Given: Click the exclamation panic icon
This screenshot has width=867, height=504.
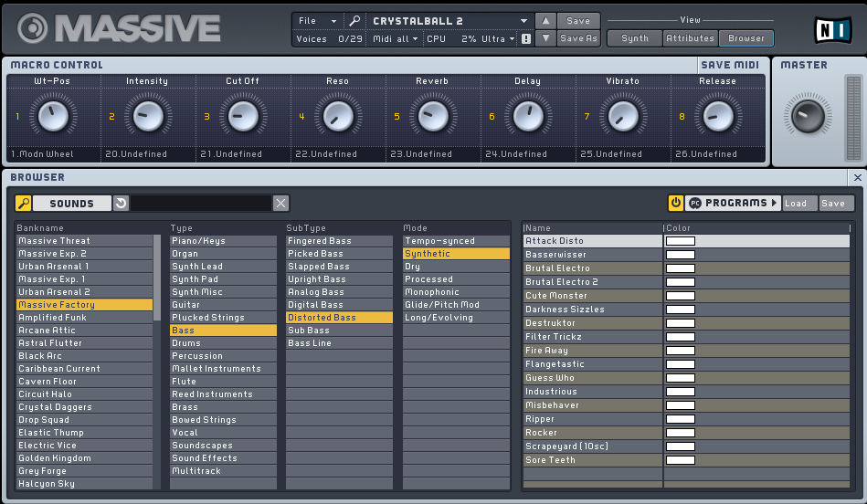Looking at the screenshot, I should pyautogui.click(x=526, y=39).
